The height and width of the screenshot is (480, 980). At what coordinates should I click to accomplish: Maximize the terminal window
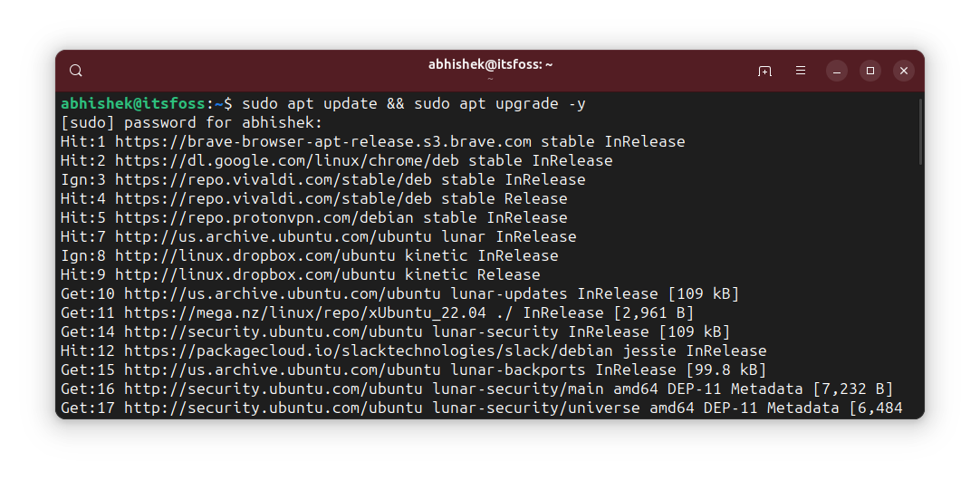[x=870, y=71]
